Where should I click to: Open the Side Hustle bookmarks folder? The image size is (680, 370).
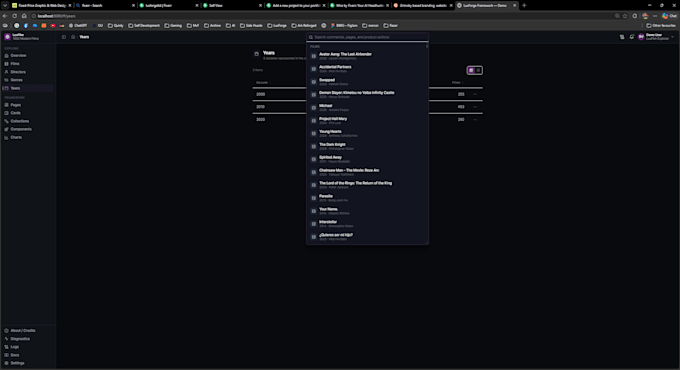click(251, 26)
